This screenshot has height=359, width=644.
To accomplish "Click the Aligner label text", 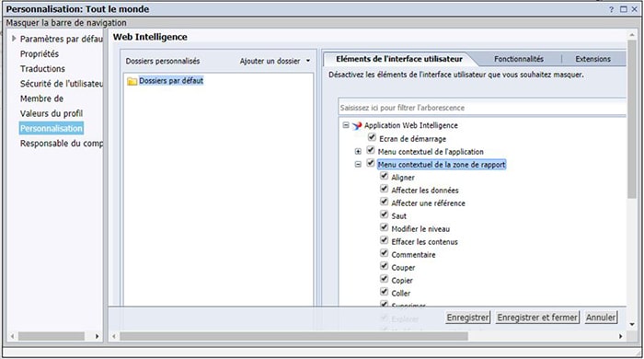I will pos(403,178).
